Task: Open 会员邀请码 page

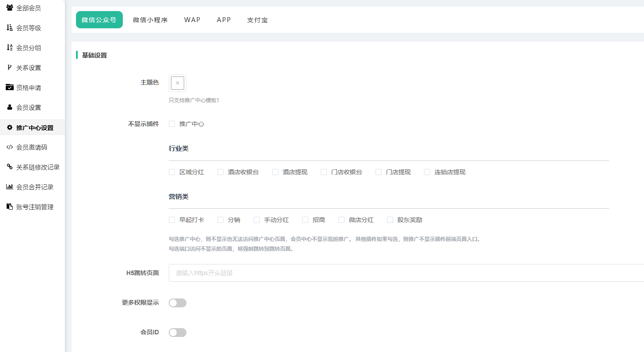Action: (32, 147)
